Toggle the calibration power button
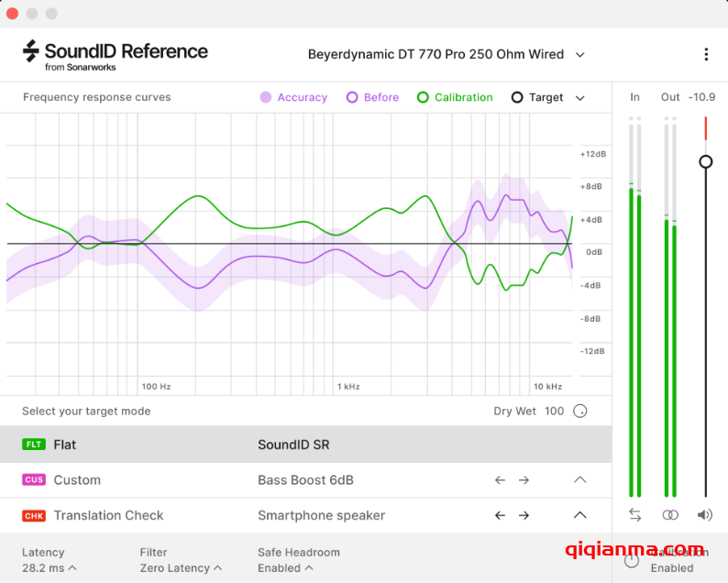The image size is (728, 583). tap(632, 560)
